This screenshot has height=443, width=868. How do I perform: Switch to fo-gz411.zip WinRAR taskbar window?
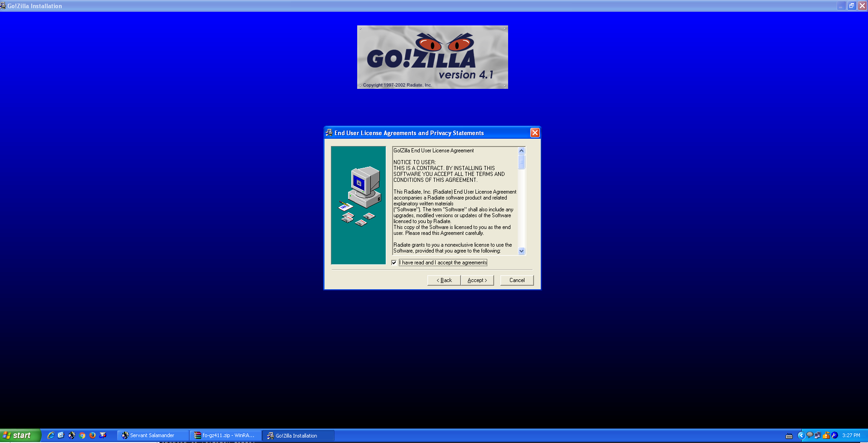[225, 435]
